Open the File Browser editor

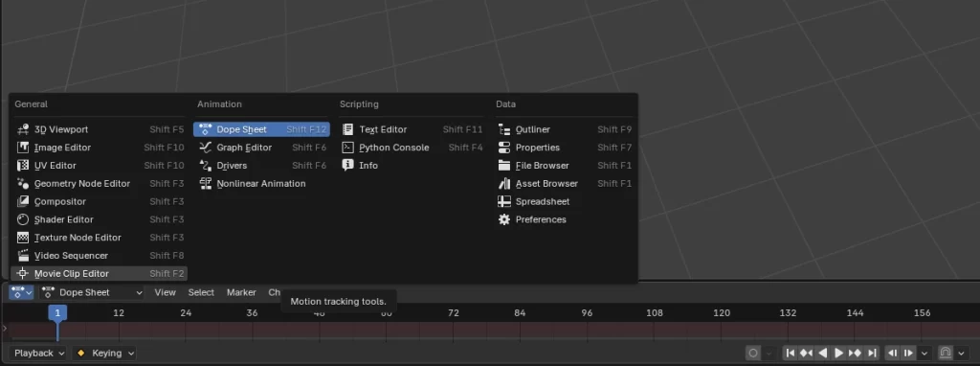[x=565, y=166]
